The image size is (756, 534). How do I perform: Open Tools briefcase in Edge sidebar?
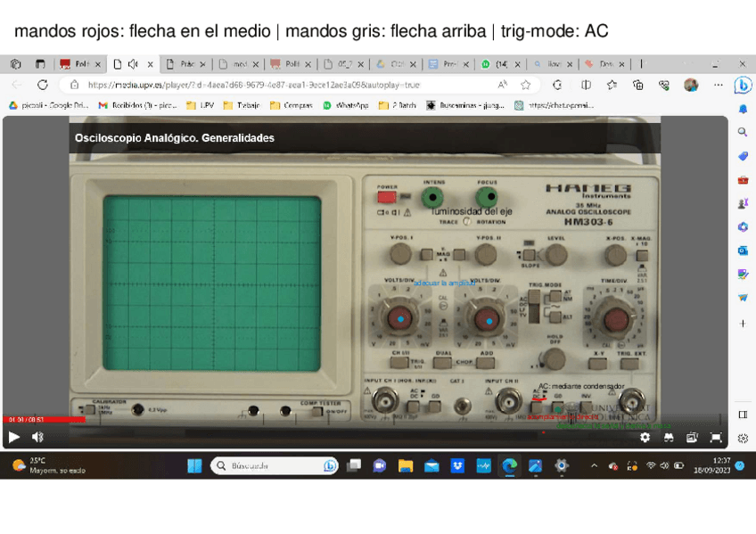743,180
